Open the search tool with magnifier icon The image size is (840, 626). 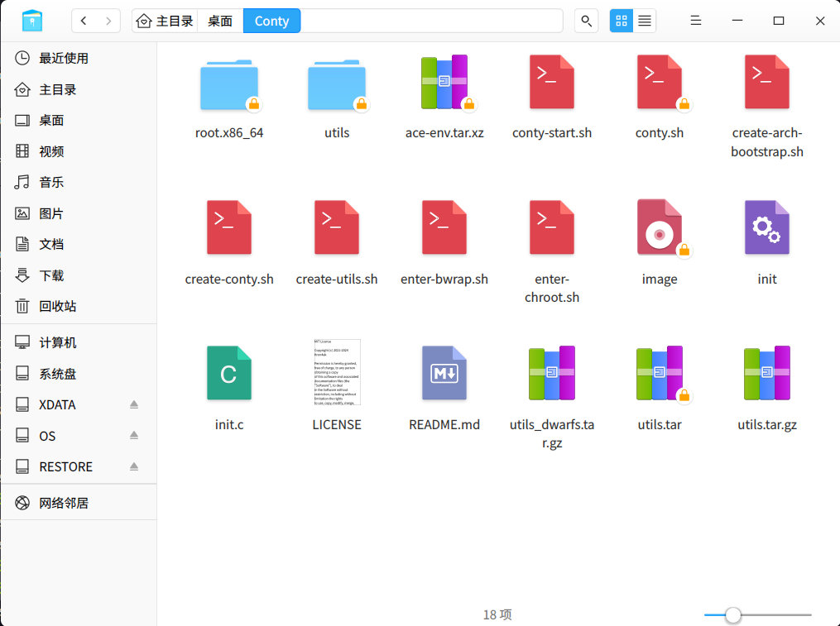coord(587,21)
